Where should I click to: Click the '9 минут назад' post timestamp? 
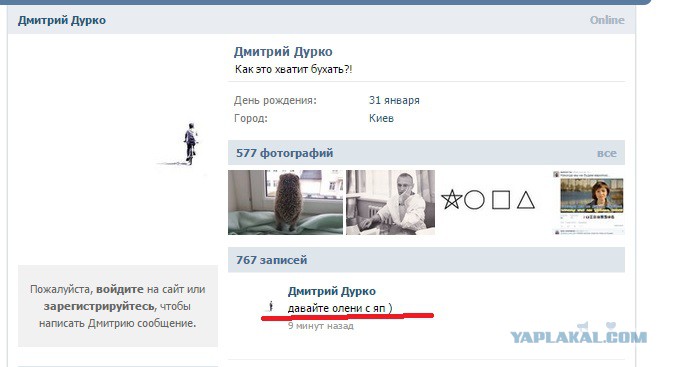pos(321,326)
